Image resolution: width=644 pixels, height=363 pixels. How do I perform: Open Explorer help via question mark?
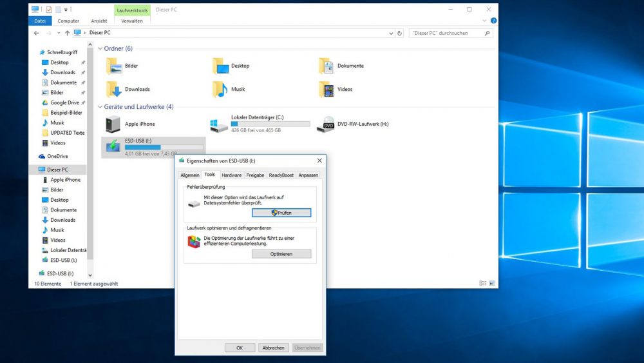(493, 21)
